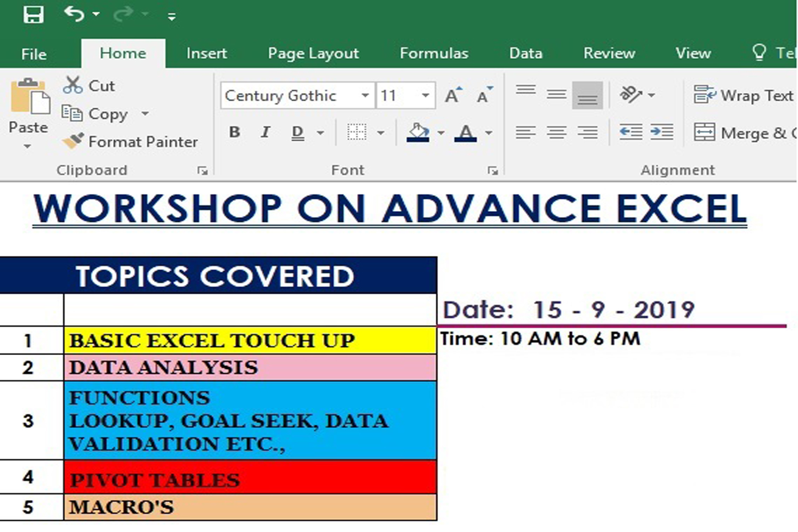Click the Merge & Center button
Viewport: 798px width, 532px height.
pos(744,133)
